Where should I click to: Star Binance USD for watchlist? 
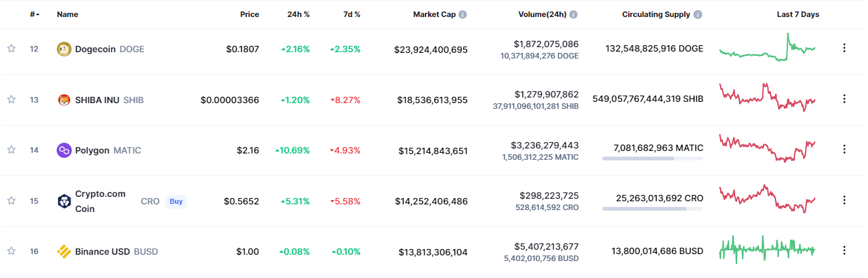pos(11,252)
